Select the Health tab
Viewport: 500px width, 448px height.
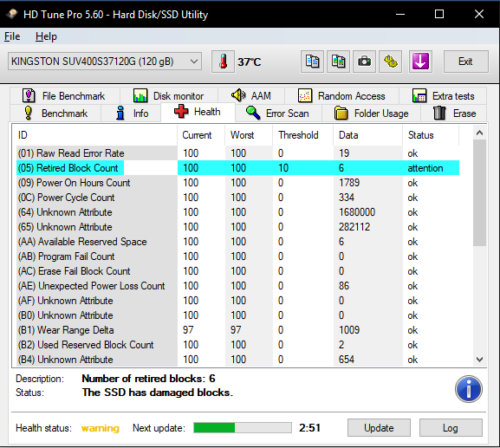[x=198, y=112]
